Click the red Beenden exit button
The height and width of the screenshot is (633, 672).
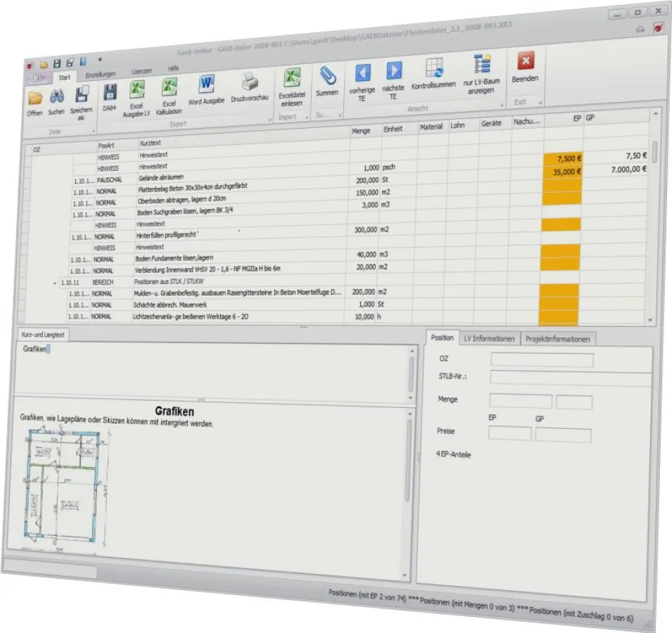coord(526,60)
